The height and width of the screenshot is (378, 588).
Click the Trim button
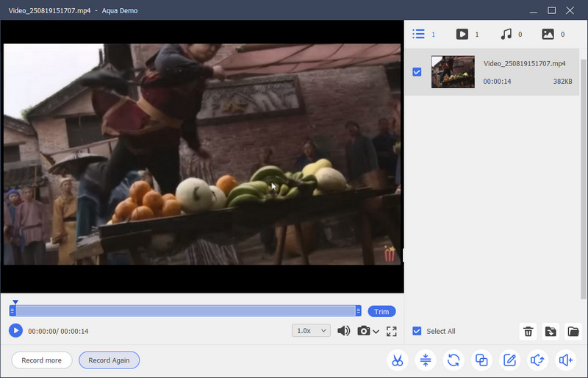click(381, 312)
